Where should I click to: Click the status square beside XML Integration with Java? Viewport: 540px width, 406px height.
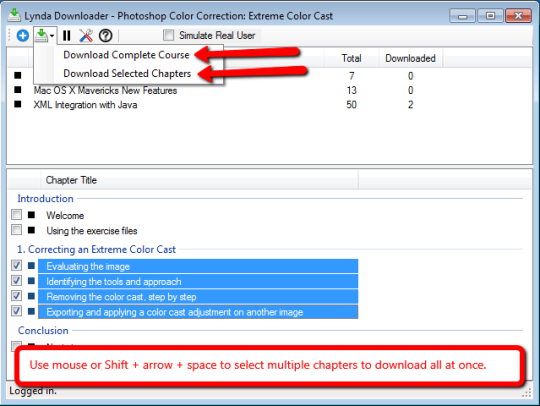18,104
